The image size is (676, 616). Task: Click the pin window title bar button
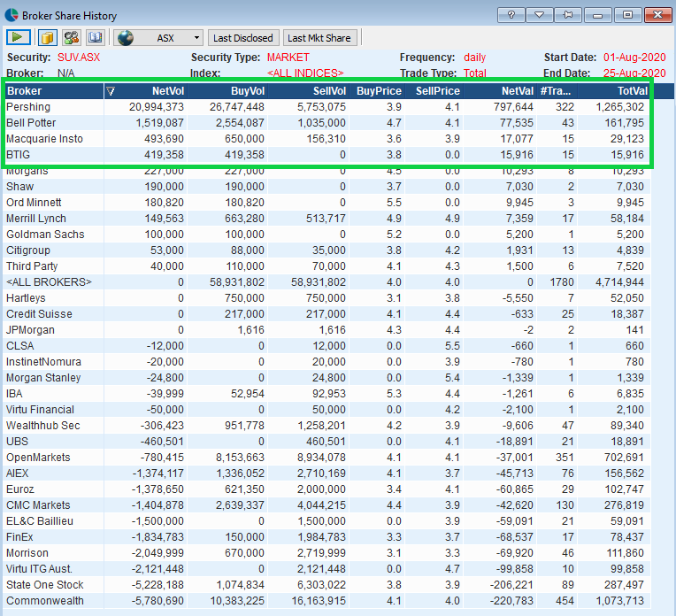(x=568, y=15)
